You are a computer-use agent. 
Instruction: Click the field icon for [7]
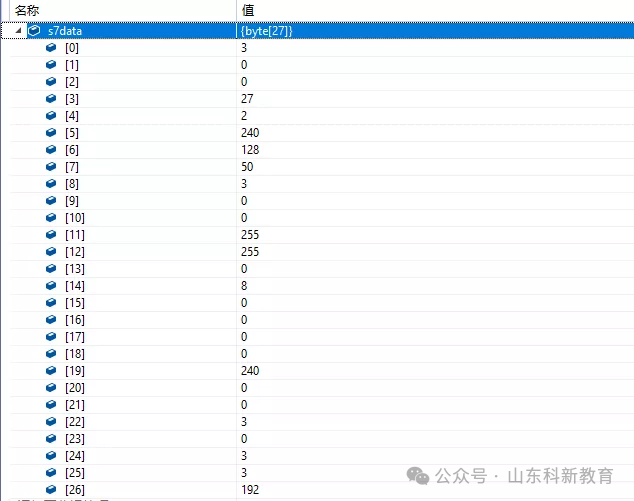point(51,167)
